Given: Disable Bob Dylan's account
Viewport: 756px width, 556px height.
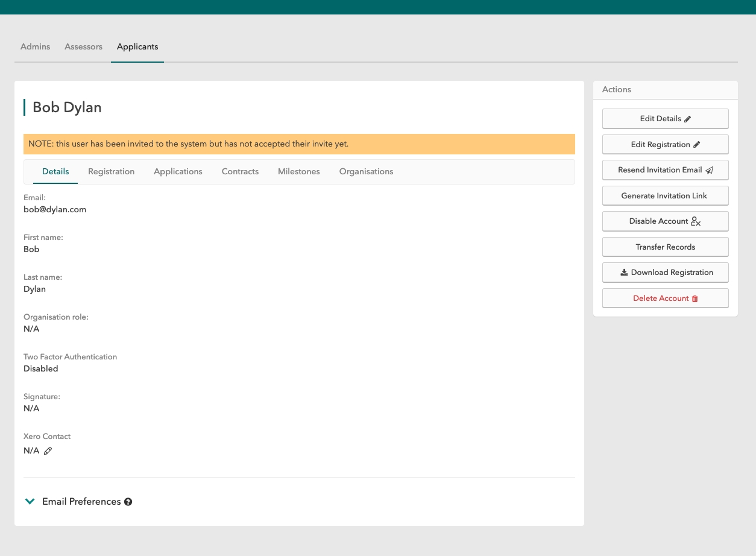Looking at the screenshot, I should click(665, 221).
